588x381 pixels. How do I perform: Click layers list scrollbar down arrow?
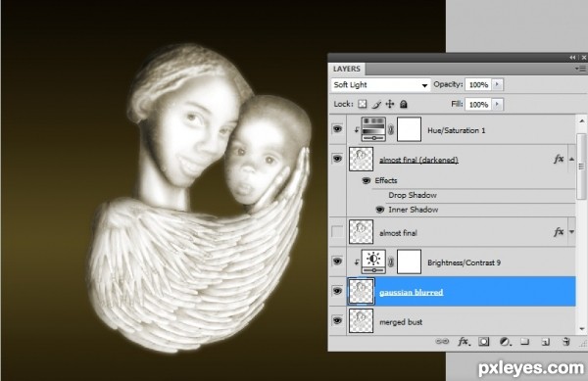pyautogui.click(x=581, y=329)
